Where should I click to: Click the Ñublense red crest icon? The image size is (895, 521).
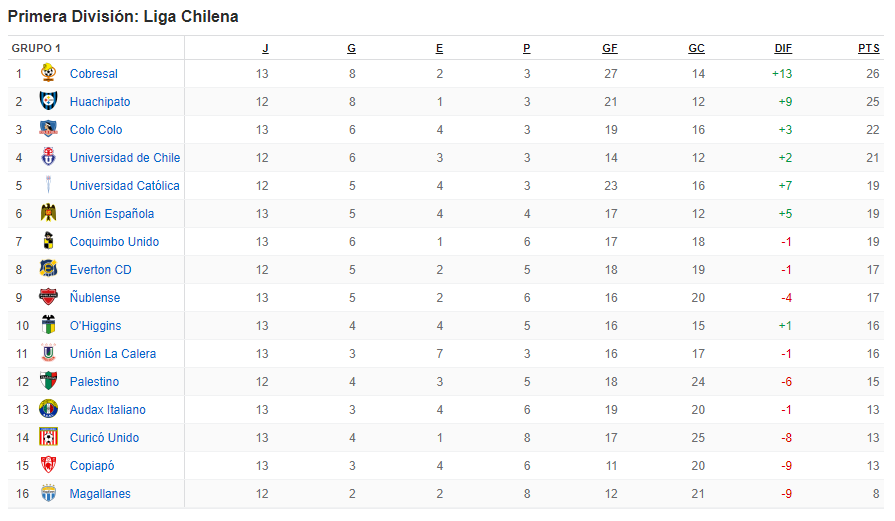point(49,297)
